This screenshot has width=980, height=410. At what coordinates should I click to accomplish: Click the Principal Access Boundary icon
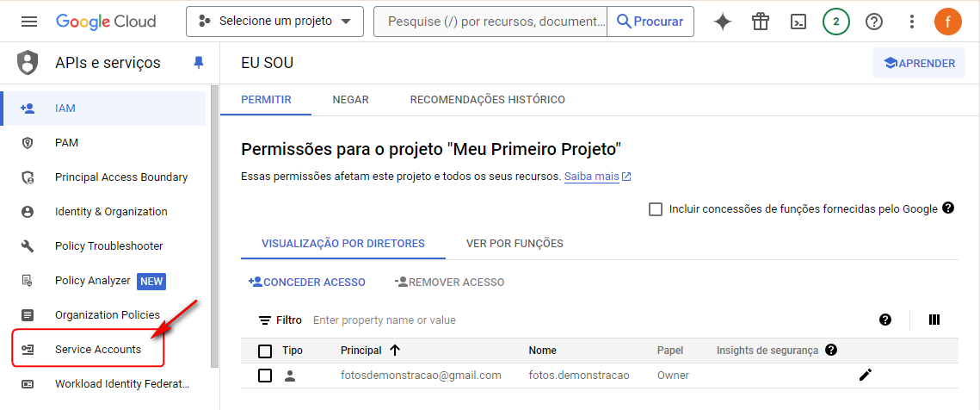click(x=28, y=177)
